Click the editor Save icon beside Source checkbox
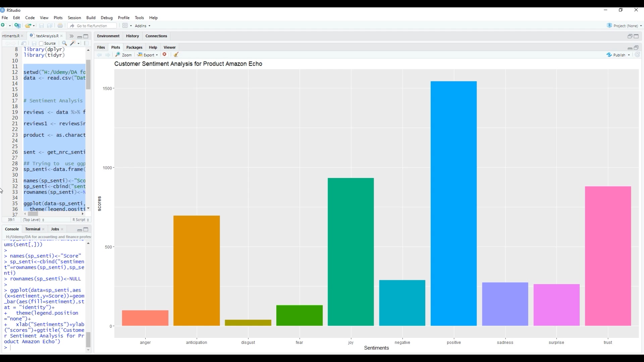The width and height of the screenshot is (644, 362). [x=34, y=43]
